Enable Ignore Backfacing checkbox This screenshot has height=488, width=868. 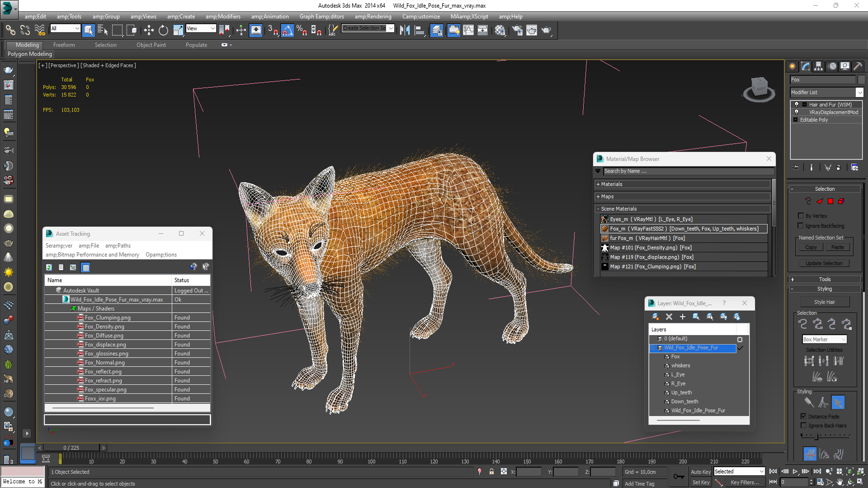pyautogui.click(x=801, y=226)
